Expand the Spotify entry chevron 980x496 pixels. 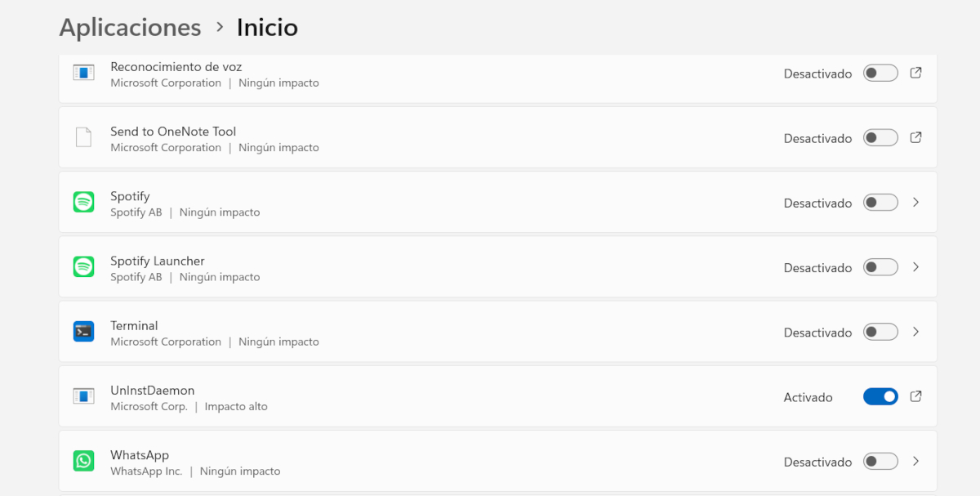915,203
